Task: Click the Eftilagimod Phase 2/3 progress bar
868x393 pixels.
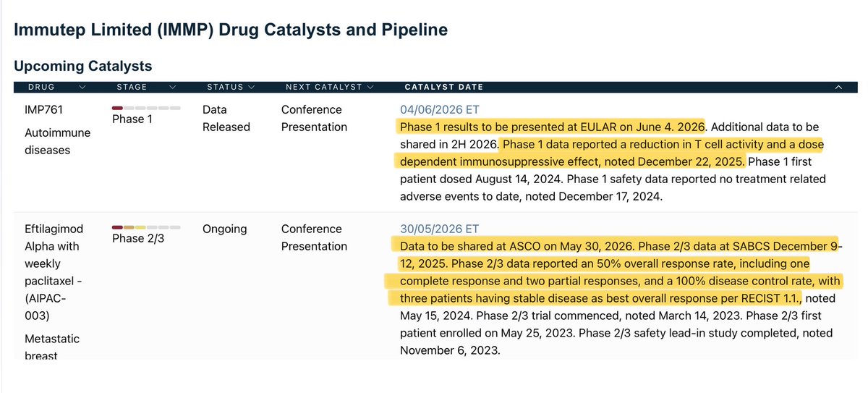Action: pos(146,227)
